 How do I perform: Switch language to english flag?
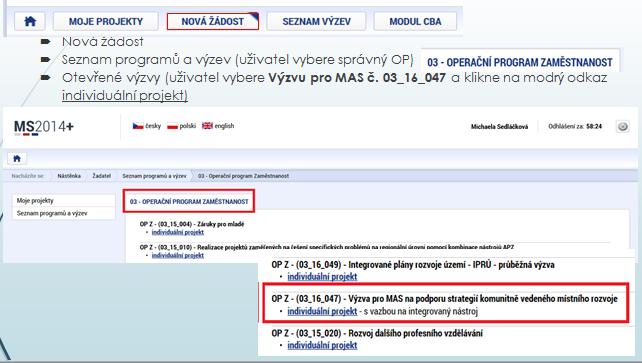click(218, 126)
